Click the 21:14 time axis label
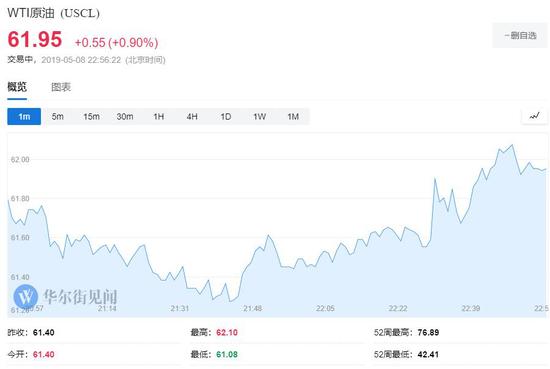Screen dimensions: 550x369 [x=107, y=308]
